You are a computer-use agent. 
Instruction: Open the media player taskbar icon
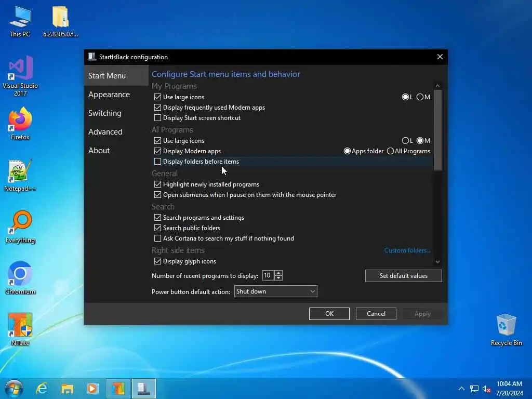click(92, 389)
